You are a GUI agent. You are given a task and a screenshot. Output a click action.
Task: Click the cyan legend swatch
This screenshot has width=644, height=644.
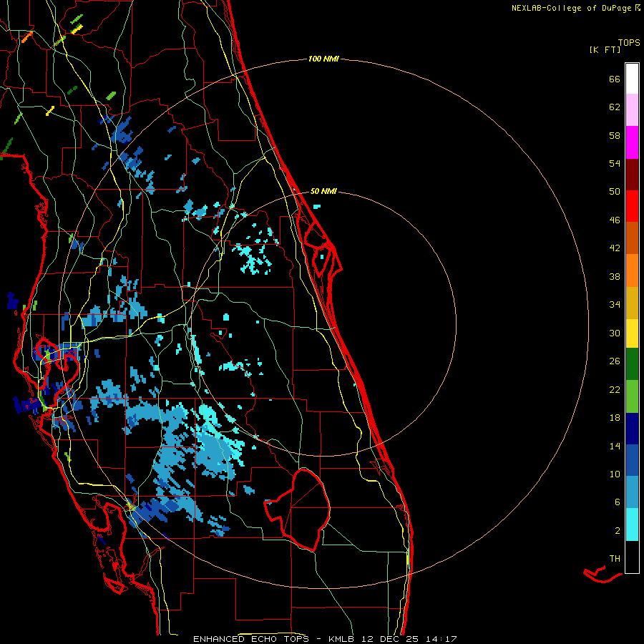(632, 525)
